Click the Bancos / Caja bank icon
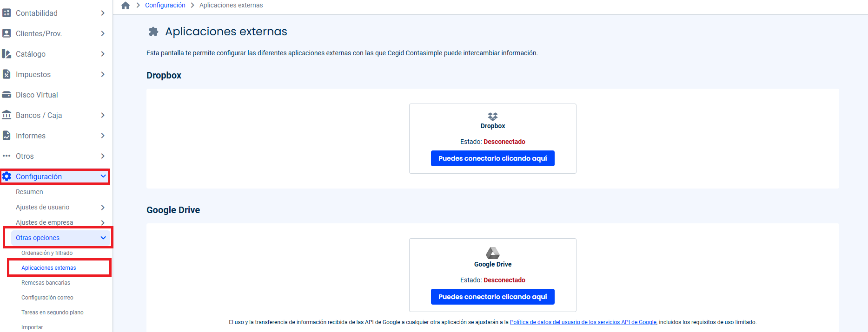Image resolution: width=868 pixels, height=332 pixels. tap(7, 115)
